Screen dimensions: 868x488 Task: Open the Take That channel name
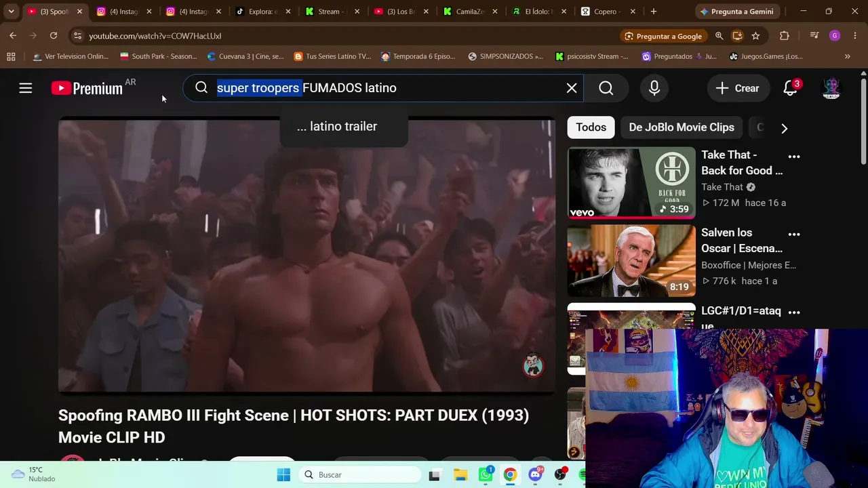[722, 187]
